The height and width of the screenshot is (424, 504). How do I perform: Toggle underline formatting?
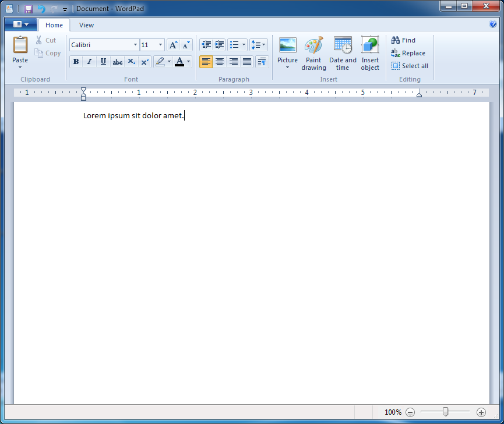[103, 62]
